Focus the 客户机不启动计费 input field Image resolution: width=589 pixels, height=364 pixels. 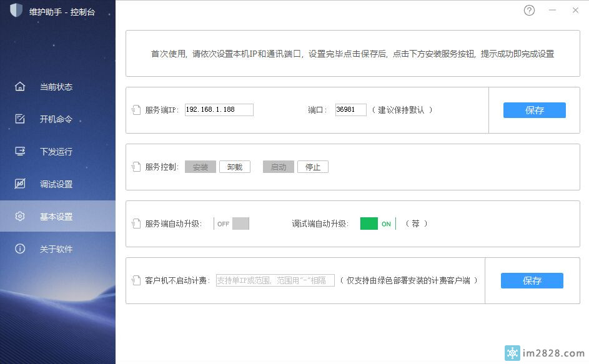tap(275, 280)
